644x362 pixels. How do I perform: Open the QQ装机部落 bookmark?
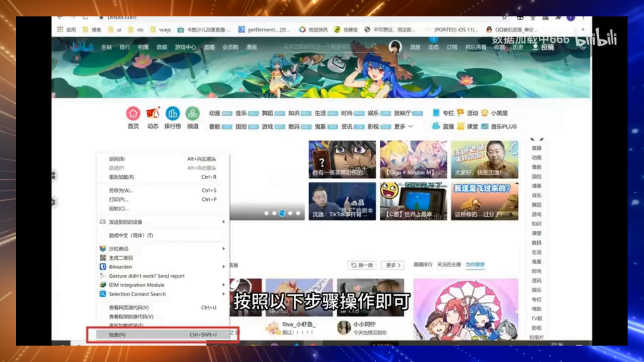pos(512,29)
